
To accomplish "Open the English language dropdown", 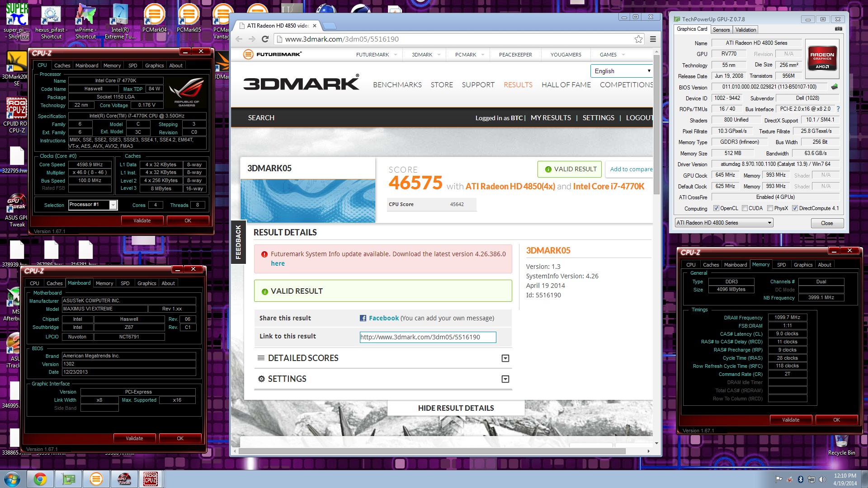I will 622,71.
